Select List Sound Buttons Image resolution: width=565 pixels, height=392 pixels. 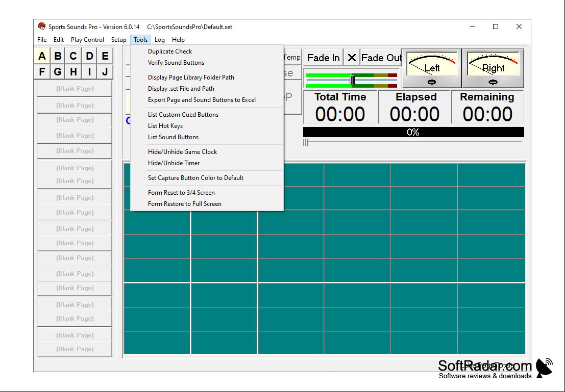(x=207, y=137)
